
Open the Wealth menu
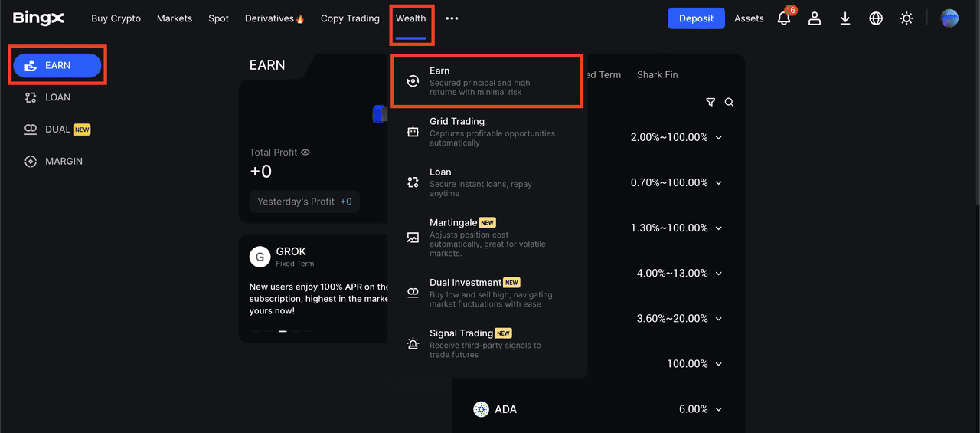(x=411, y=18)
